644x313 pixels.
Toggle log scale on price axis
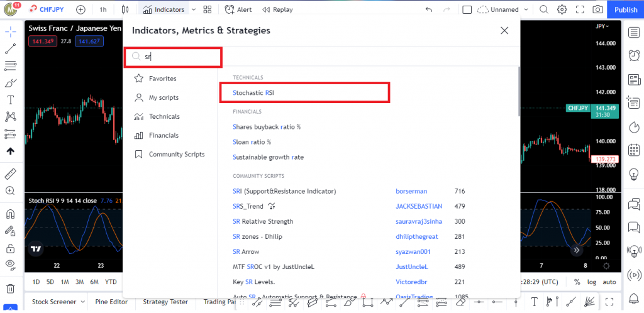pyautogui.click(x=592, y=282)
